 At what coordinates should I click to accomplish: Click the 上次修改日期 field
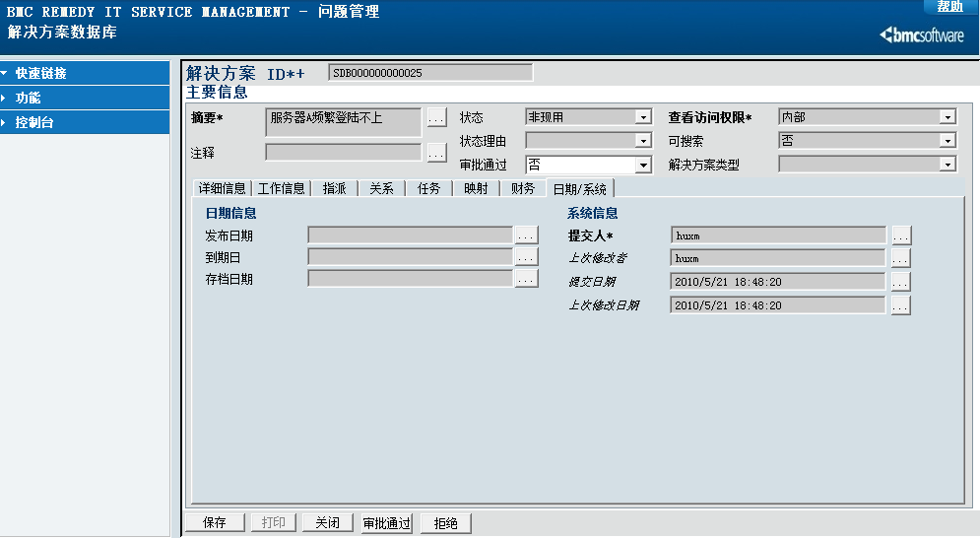[778, 305]
